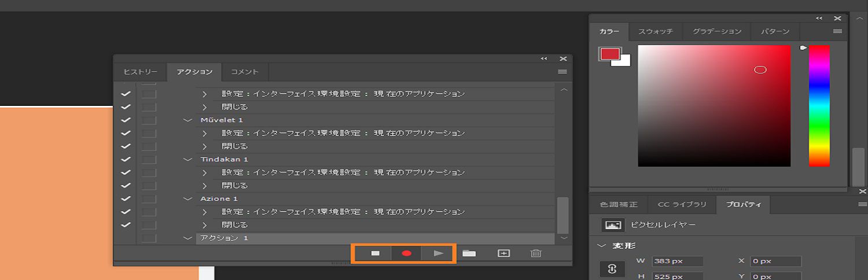Select the Azione 1 action name
The image size is (868, 280).
219,198
